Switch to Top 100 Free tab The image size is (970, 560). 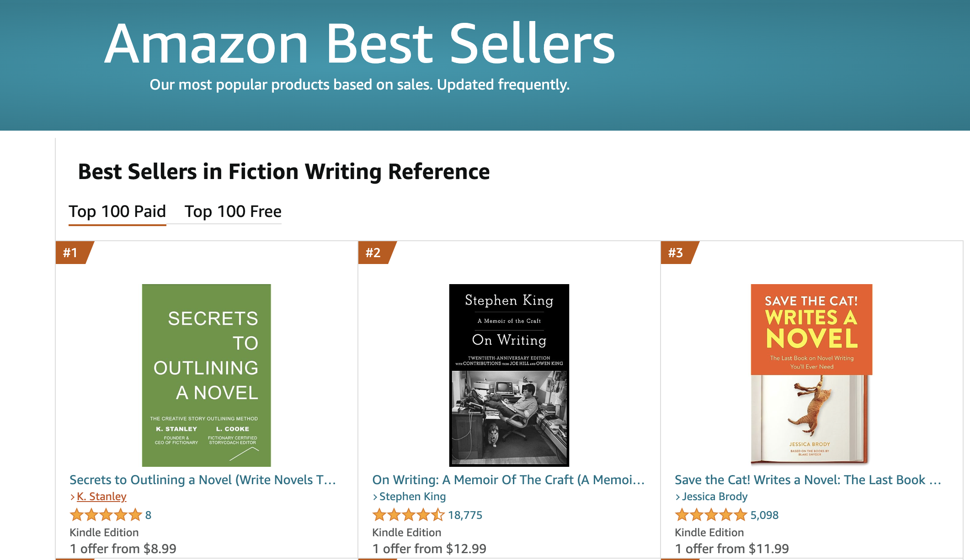click(x=233, y=211)
